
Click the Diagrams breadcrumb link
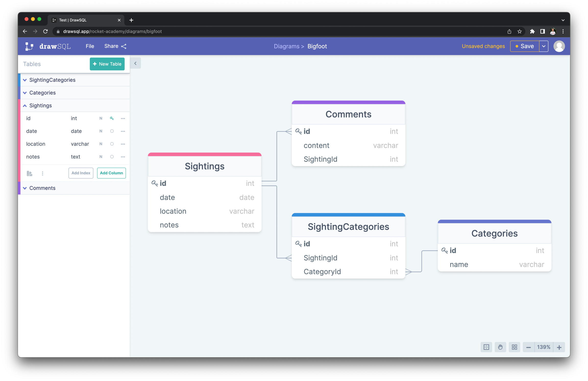point(286,46)
